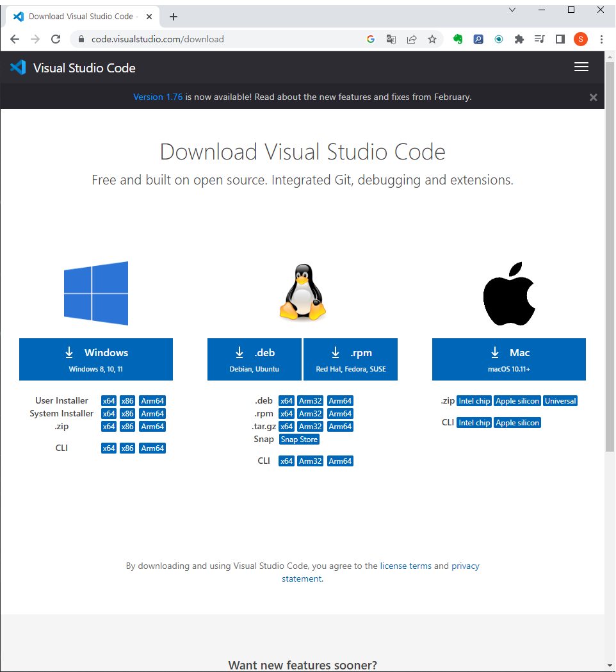Click the Windows logo image
This screenshot has height=672, width=616.
point(96,293)
